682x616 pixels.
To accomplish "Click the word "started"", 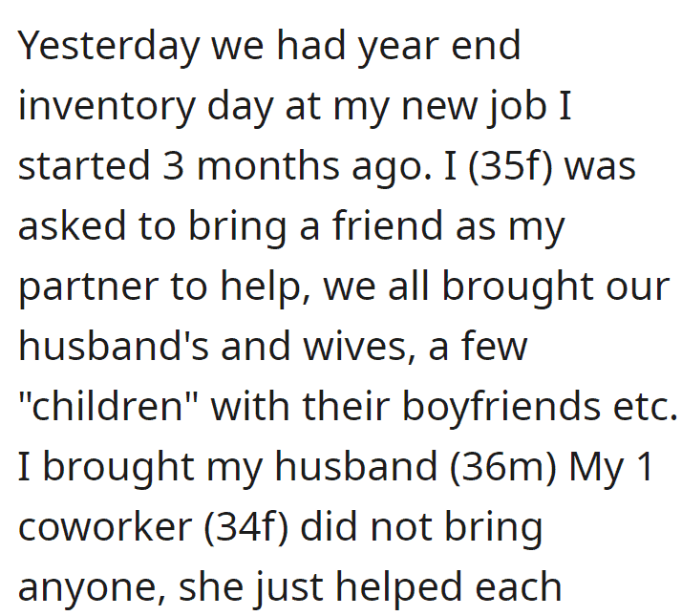I will click(x=84, y=166).
